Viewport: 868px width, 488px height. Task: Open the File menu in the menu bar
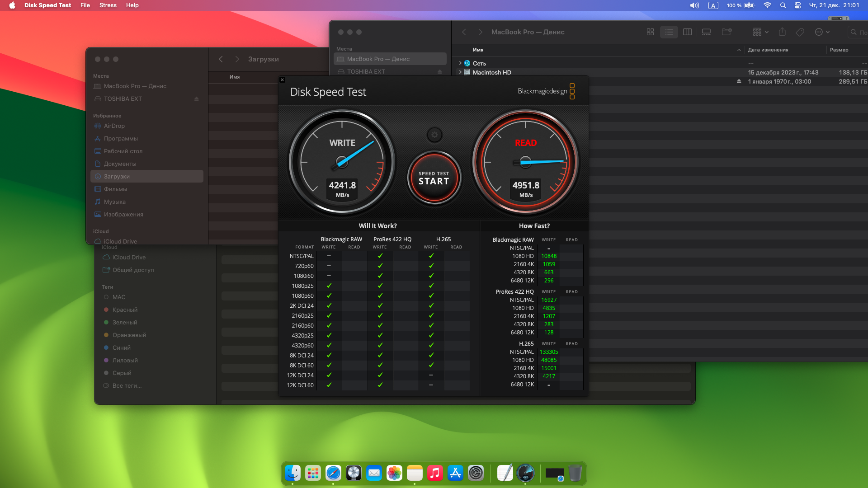pyautogui.click(x=85, y=5)
